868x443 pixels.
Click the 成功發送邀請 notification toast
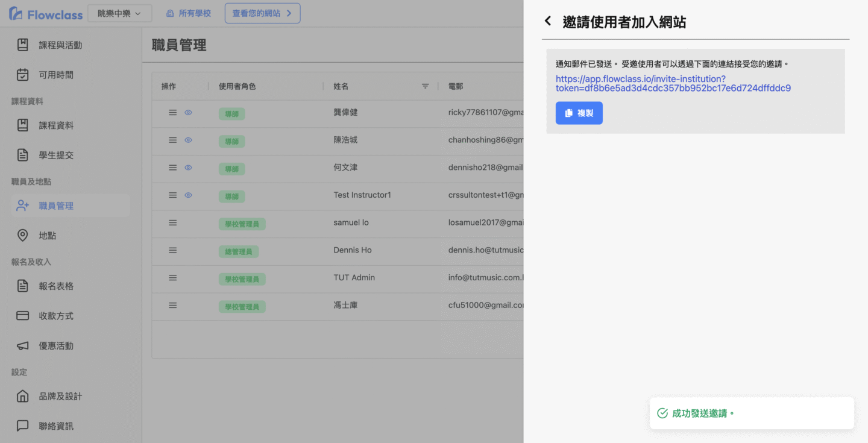pos(751,413)
